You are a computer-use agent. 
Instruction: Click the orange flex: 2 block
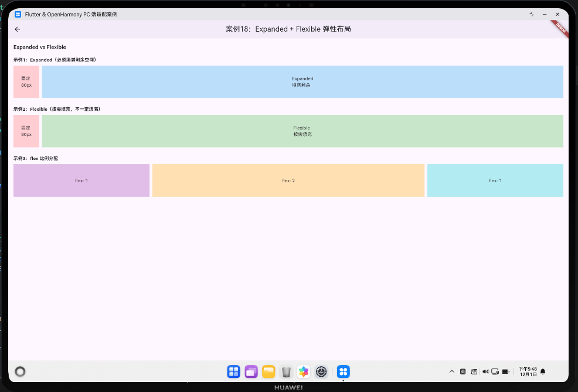coord(288,180)
